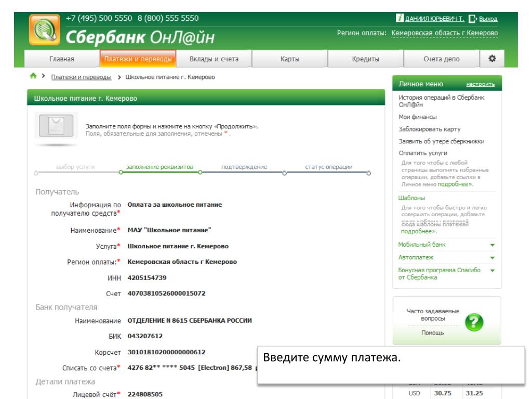
Task: Click подробнее link under Оплатить услуги
Action: (455, 184)
